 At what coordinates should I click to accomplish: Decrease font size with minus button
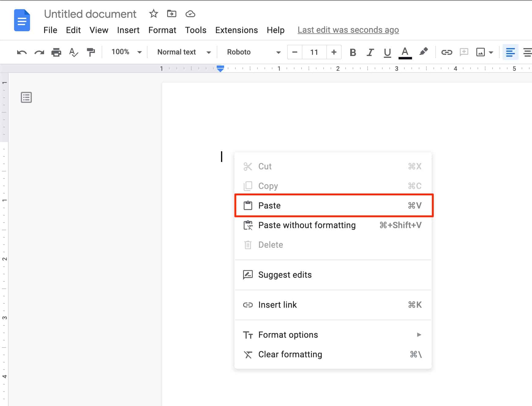[x=295, y=52]
